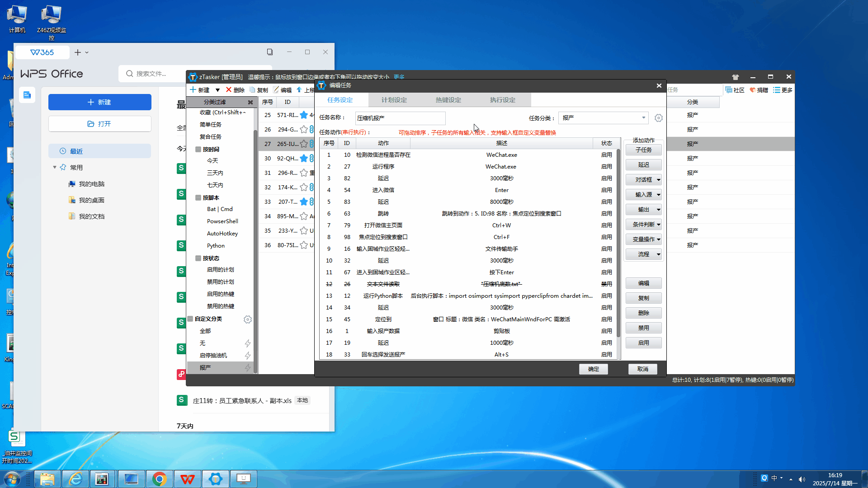
Task: Toggle the favorite star on task row 35
Action: pos(304,230)
